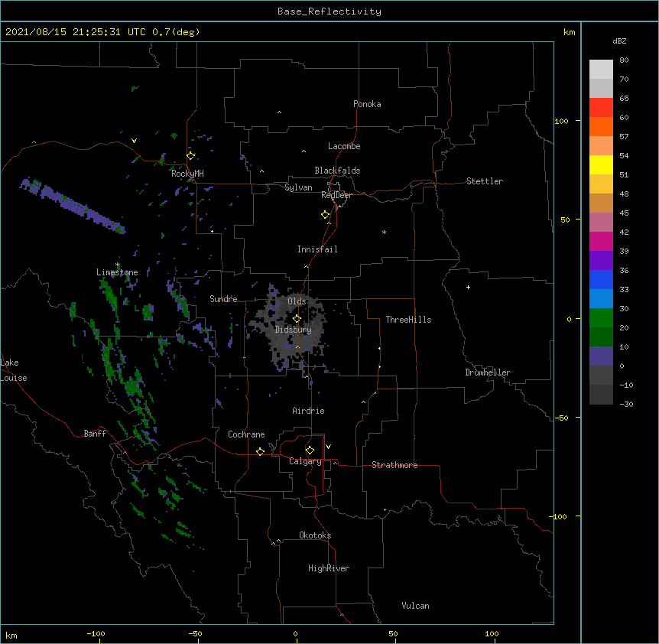Image resolution: width=659 pixels, height=644 pixels.
Task: Click the Banff label
Action: (95, 434)
